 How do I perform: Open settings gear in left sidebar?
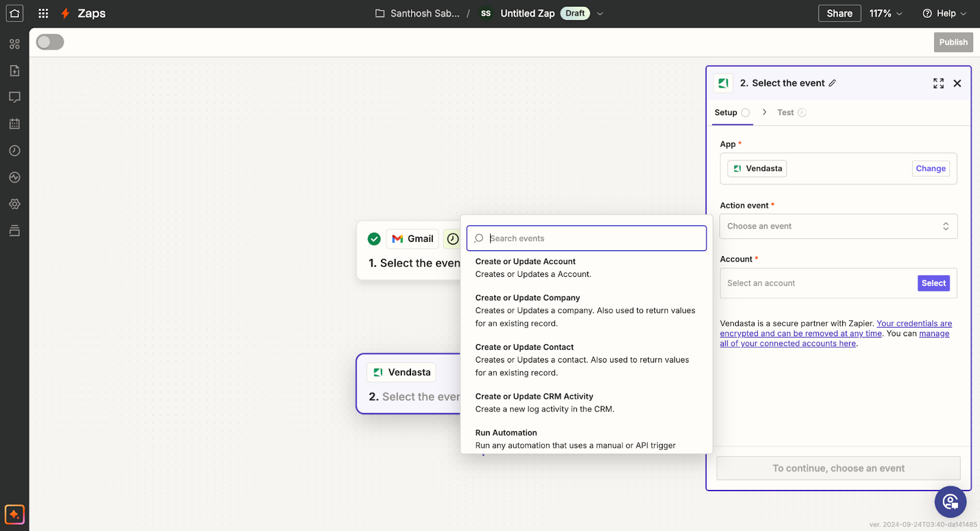[15, 204]
